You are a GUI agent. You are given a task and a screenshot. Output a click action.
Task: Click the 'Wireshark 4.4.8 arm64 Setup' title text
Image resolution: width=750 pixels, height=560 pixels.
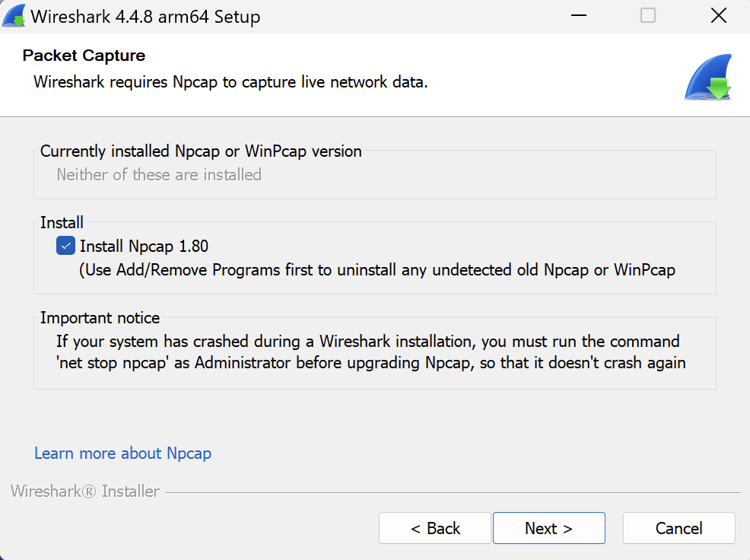tap(145, 16)
